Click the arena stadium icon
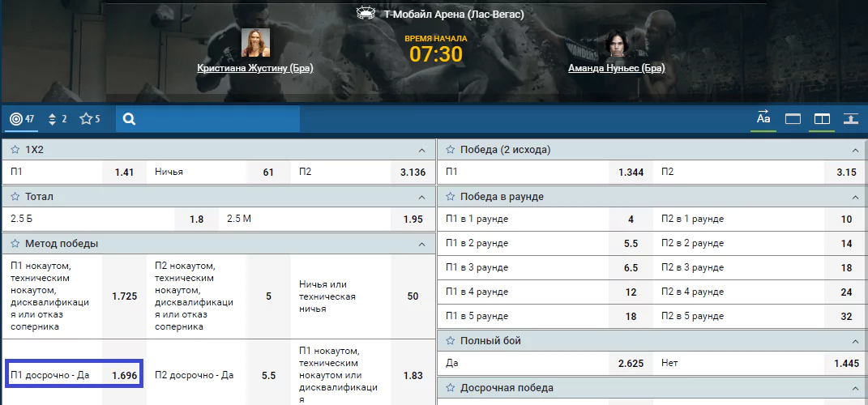 366,13
